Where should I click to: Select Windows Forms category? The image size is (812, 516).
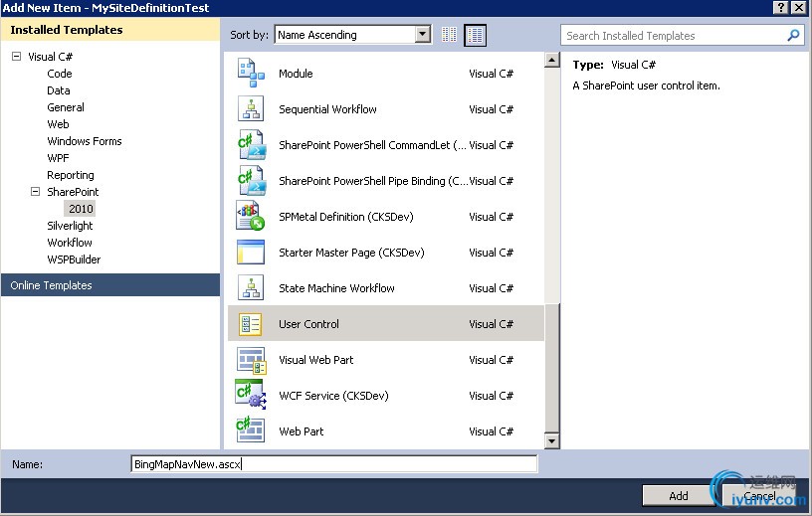click(x=85, y=141)
